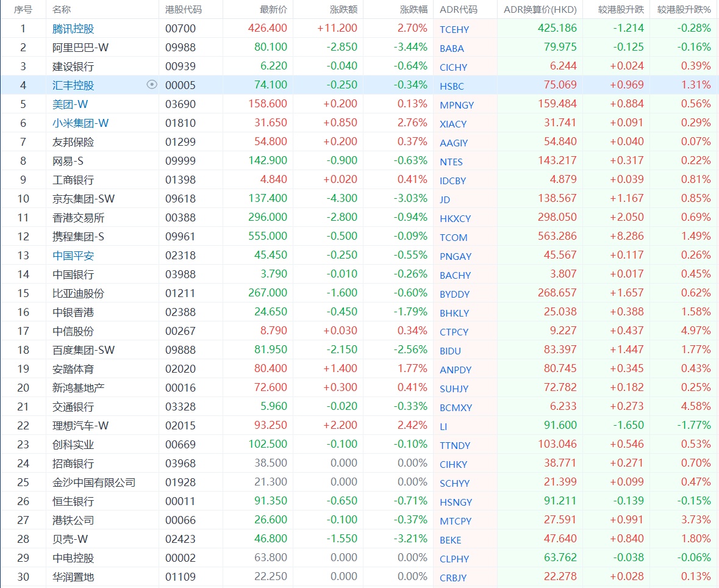This screenshot has height=588, width=719.
Task: Open BIDU ADR code link
Action: [x=450, y=351]
